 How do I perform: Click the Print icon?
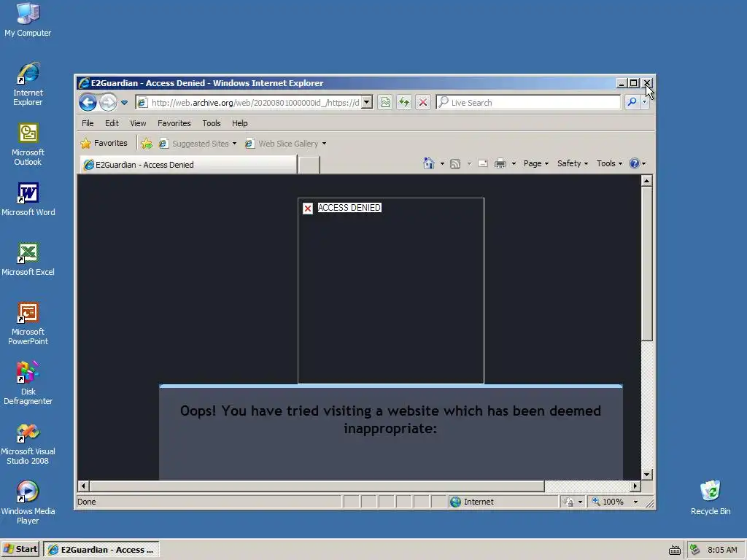[500, 164]
